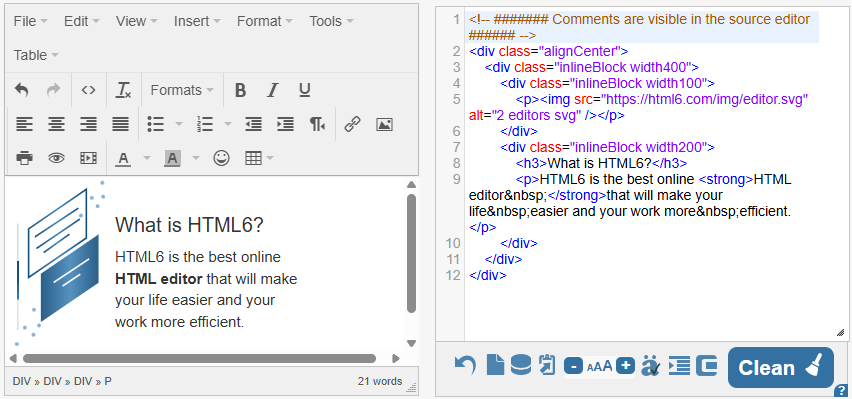The height and width of the screenshot is (399, 852).
Task: Toggle right-to-left text direction
Action: [317, 124]
